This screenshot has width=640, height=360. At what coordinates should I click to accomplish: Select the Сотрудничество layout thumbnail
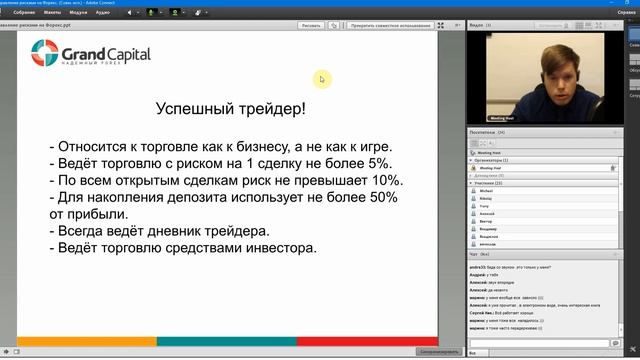pos(634,85)
